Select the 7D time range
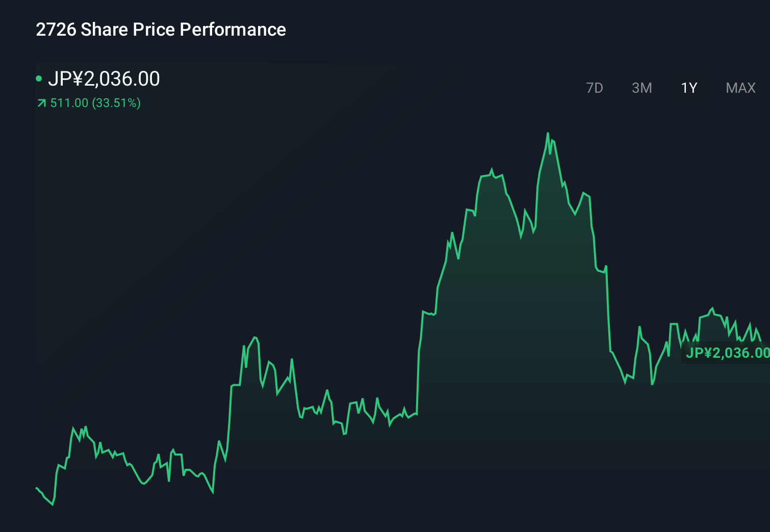This screenshot has height=532, width=770. 595,88
